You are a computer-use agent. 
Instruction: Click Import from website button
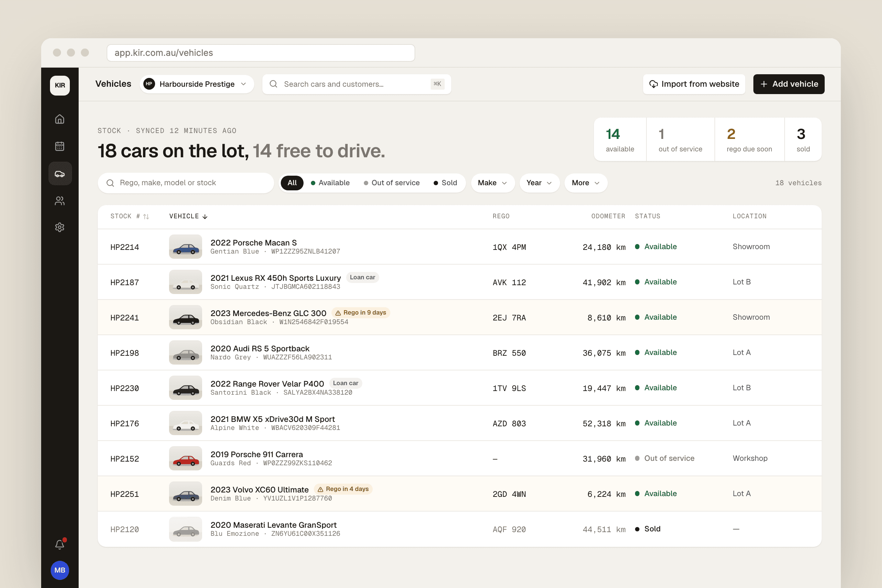pyautogui.click(x=694, y=84)
